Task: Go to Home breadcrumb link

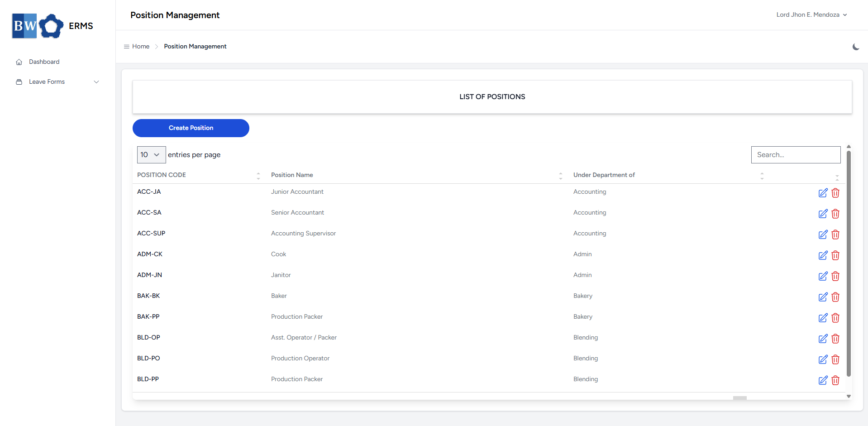Action: (141, 47)
